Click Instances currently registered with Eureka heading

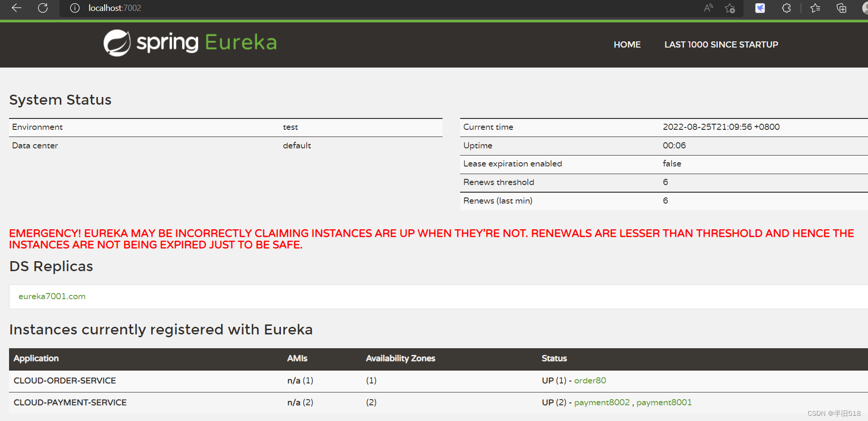click(x=161, y=330)
